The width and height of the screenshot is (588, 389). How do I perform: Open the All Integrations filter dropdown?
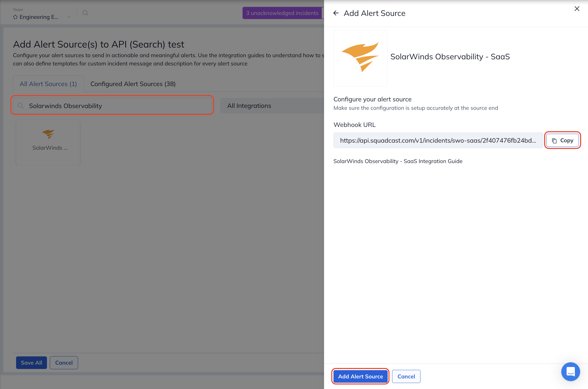click(272, 106)
